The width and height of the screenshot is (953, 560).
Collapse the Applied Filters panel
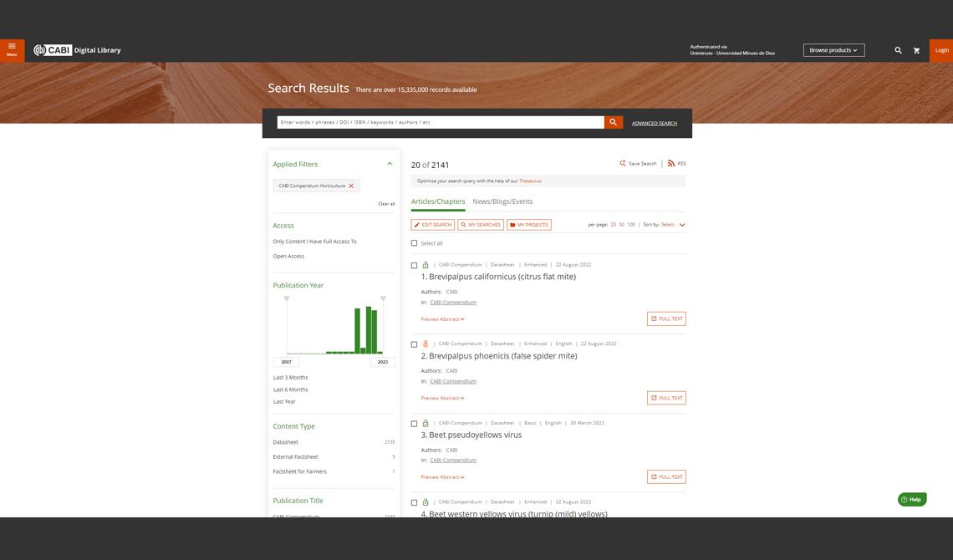(390, 164)
